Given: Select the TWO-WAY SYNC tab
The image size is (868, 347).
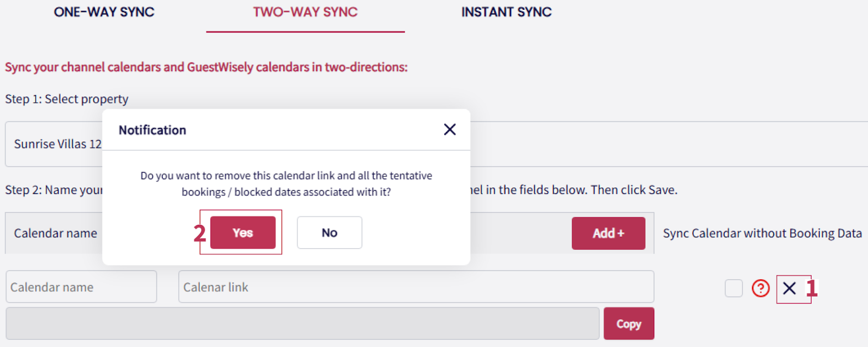Looking at the screenshot, I should point(305,12).
